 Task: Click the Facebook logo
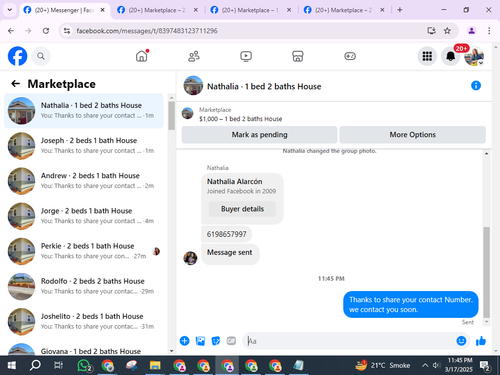(x=17, y=56)
